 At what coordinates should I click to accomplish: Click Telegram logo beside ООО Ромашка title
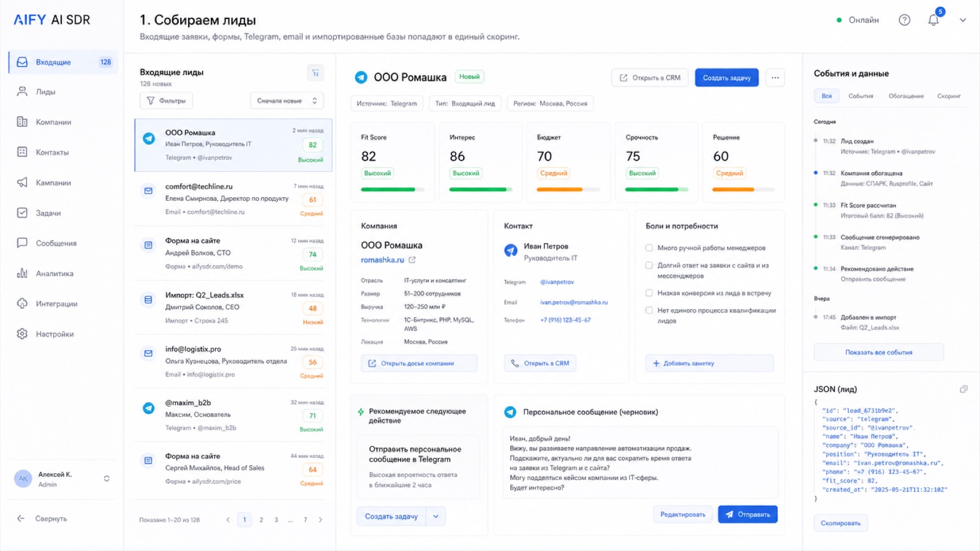click(361, 78)
